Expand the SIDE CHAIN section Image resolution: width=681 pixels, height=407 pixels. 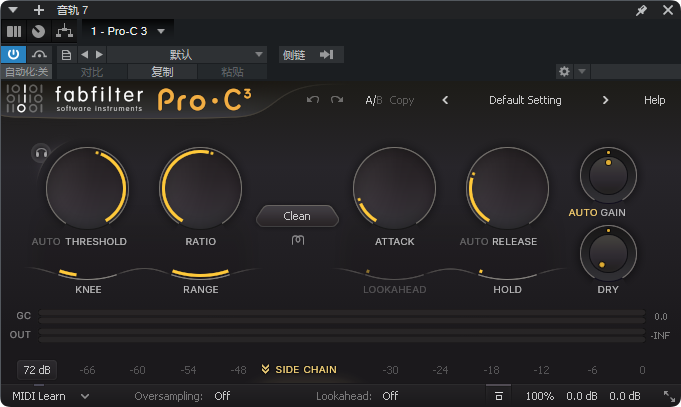pyautogui.click(x=299, y=370)
